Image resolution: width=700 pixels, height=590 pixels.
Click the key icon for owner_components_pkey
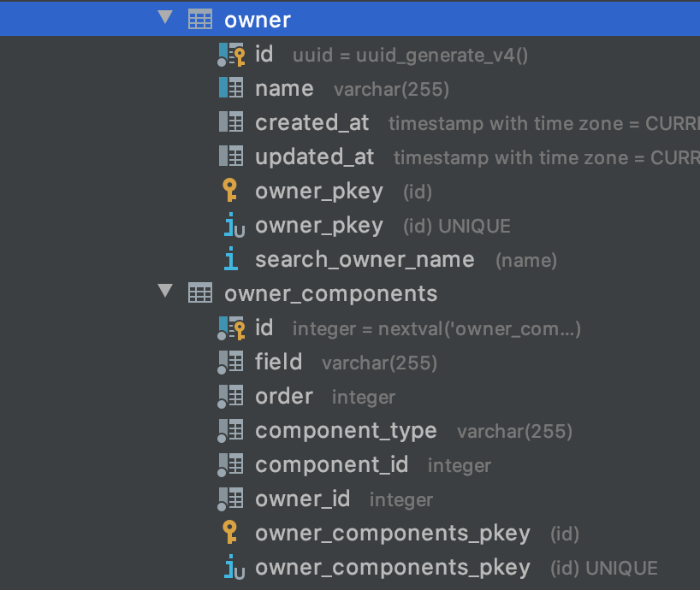click(x=230, y=532)
